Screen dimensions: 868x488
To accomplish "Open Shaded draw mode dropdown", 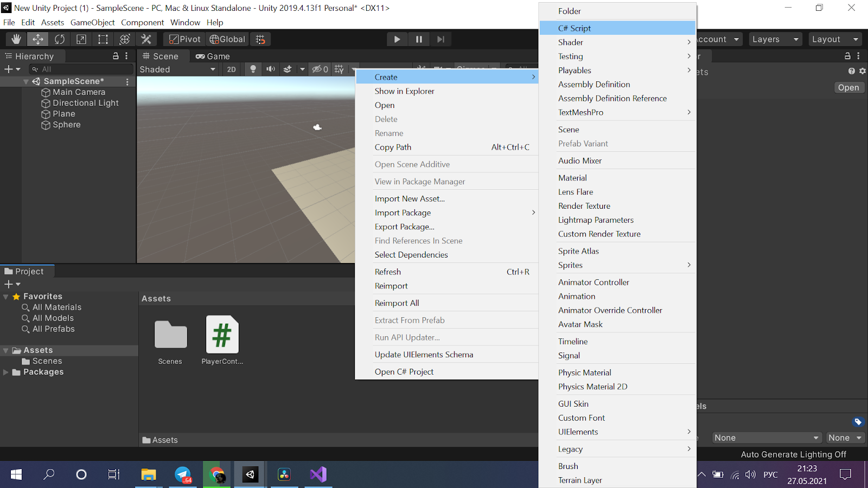I will pyautogui.click(x=177, y=69).
